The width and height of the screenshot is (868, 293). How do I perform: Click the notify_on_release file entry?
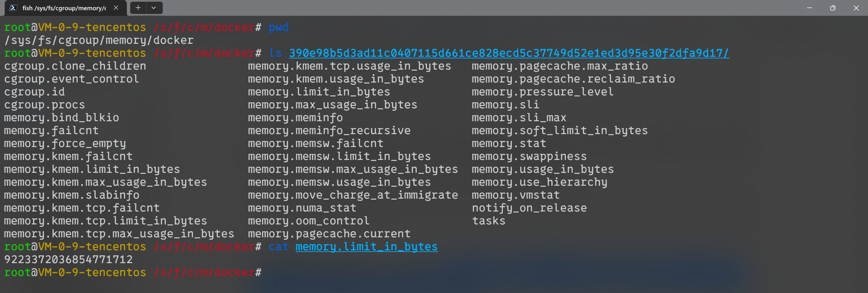coord(529,208)
